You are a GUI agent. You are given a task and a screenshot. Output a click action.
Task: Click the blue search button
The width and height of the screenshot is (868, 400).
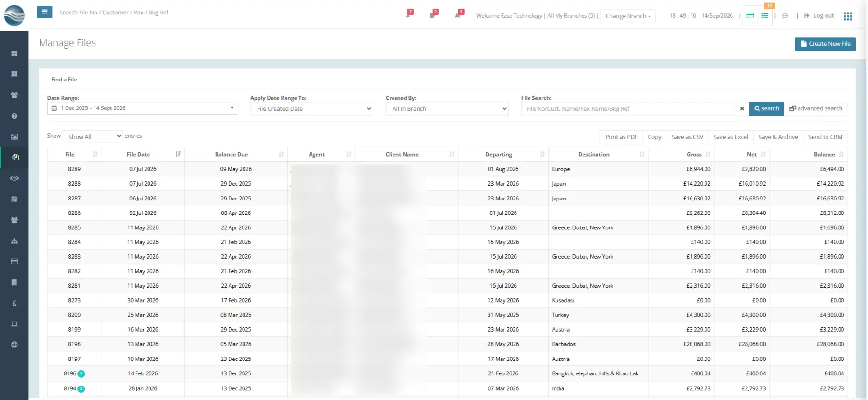click(x=767, y=109)
